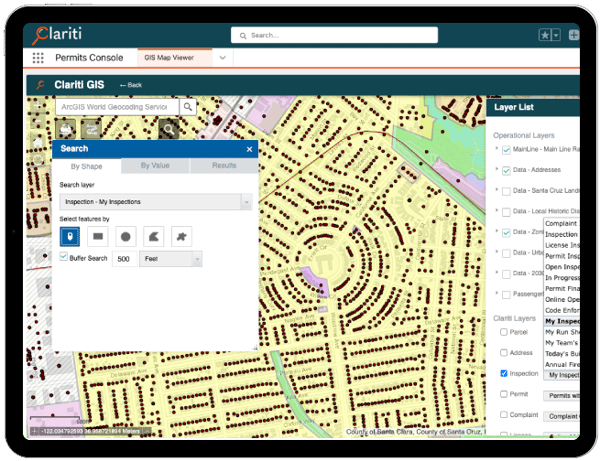The image size is (600, 461).
Task: Select features by circle tool
Action: (x=126, y=236)
